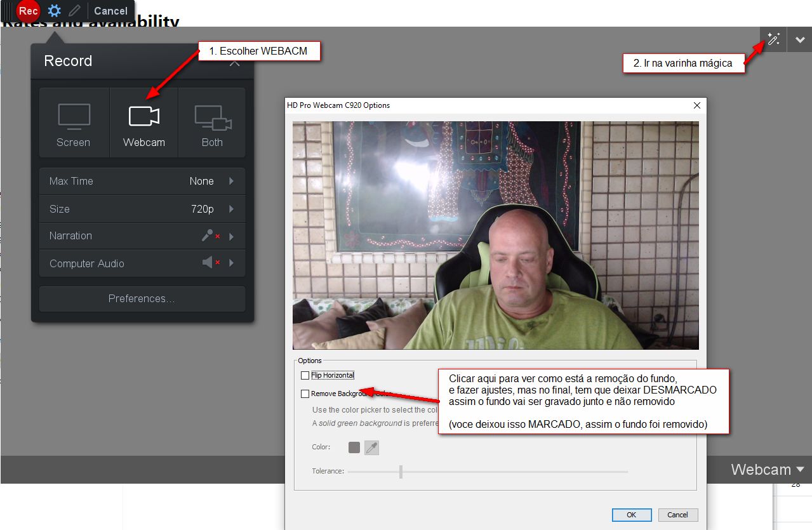Confirm webcam options with OK
Viewport: 812px width, 530px height.
click(x=632, y=515)
